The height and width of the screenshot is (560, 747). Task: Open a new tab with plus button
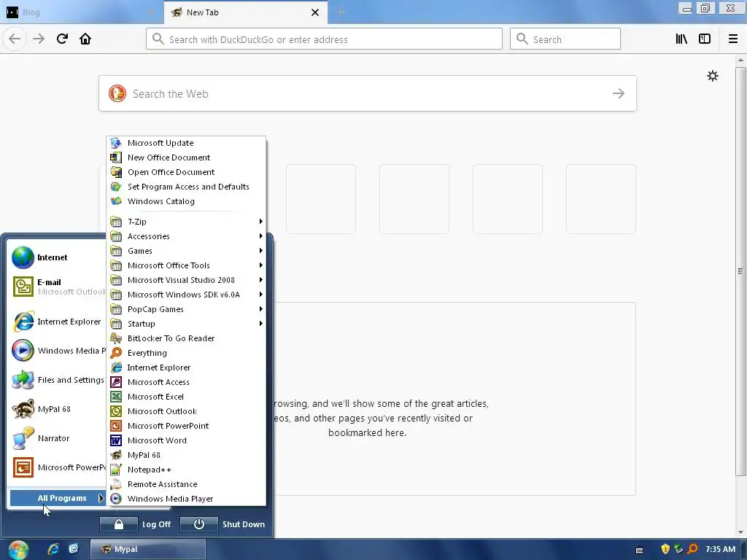pos(340,12)
